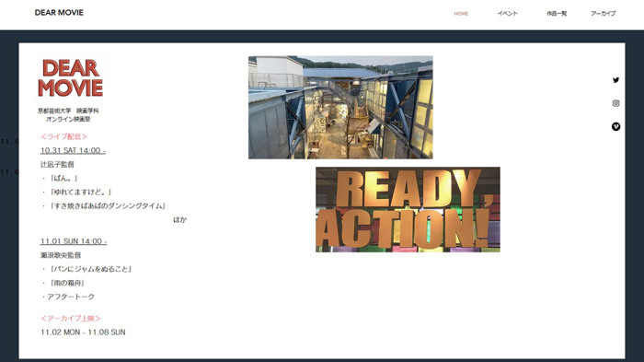Select the アーカイブ上映 heading text

(71, 319)
